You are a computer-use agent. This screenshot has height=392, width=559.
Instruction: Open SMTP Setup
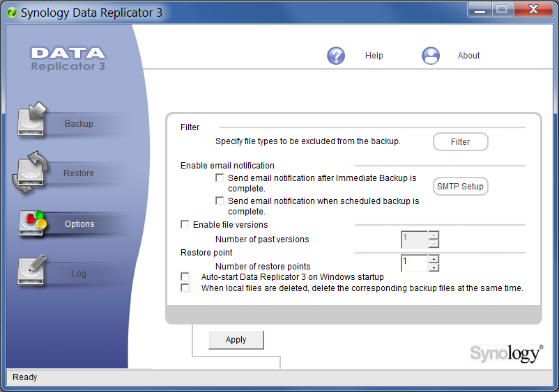pyautogui.click(x=460, y=186)
